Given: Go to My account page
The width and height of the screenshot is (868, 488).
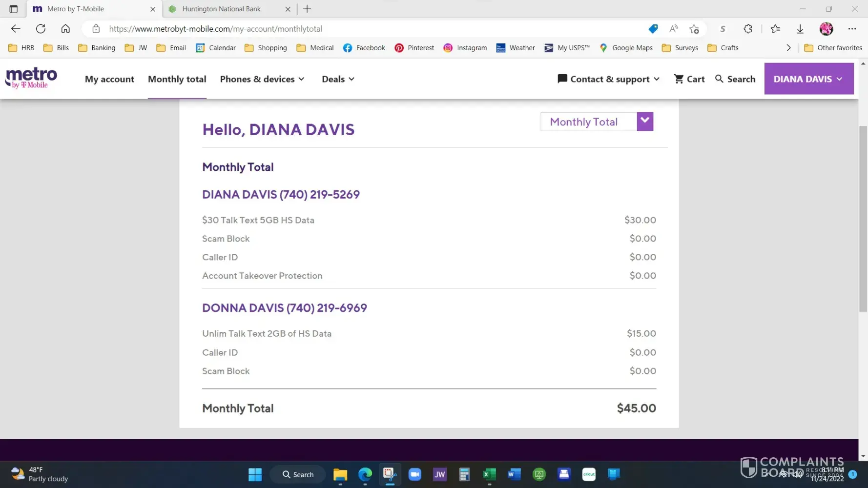Looking at the screenshot, I should (109, 79).
